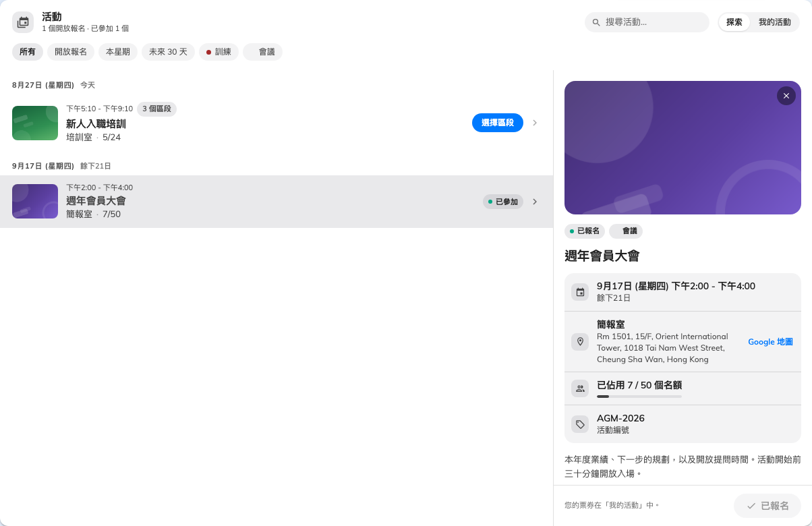Click the 已報名 button at bottom
The width and height of the screenshot is (812, 526).
[x=767, y=506]
